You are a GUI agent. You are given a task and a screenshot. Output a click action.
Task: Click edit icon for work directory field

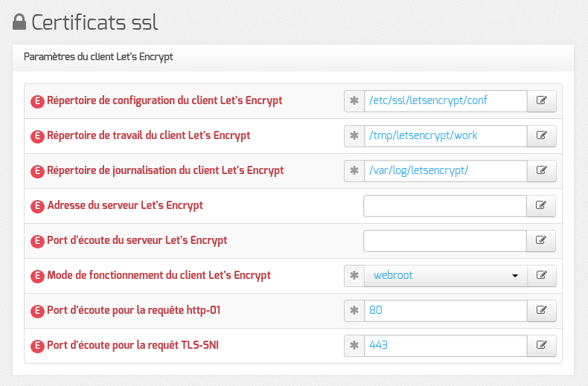pos(542,135)
